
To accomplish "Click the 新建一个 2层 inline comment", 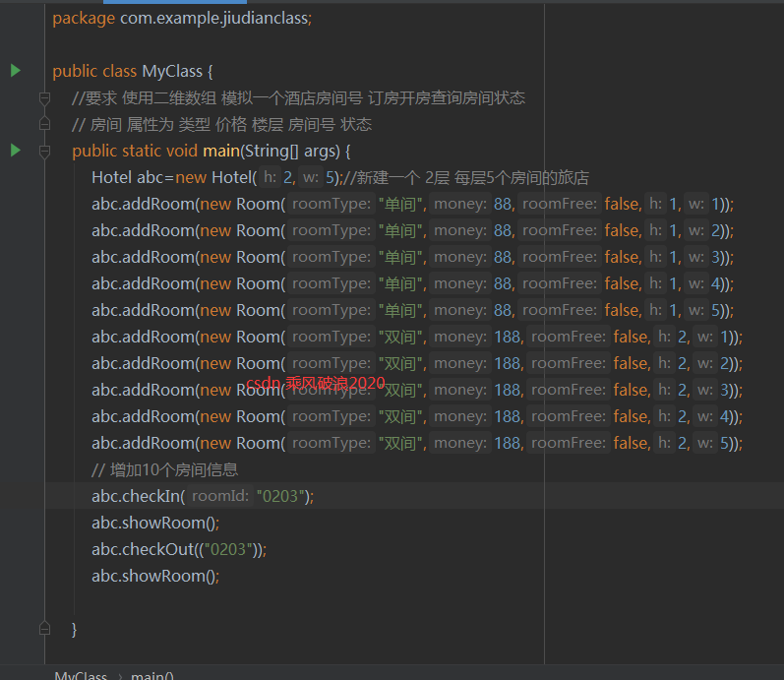I will [x=466, y=178].
